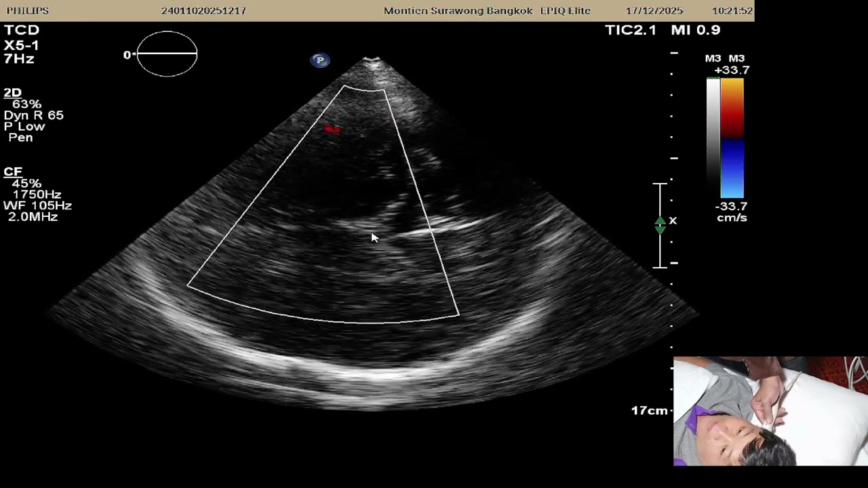Click the date 17/12/2025 in header
Image resolution: width=868 pixels, height=488 pixels.
[654, 11]
